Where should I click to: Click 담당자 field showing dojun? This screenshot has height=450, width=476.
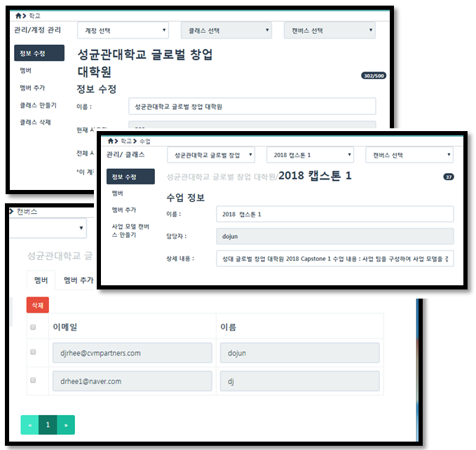click(335, 236)
